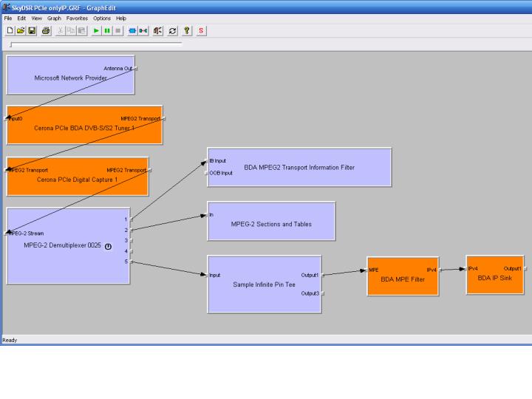Open a graph file with folder icon
Viewport: 532px width, 399px height.
point(21,31)
